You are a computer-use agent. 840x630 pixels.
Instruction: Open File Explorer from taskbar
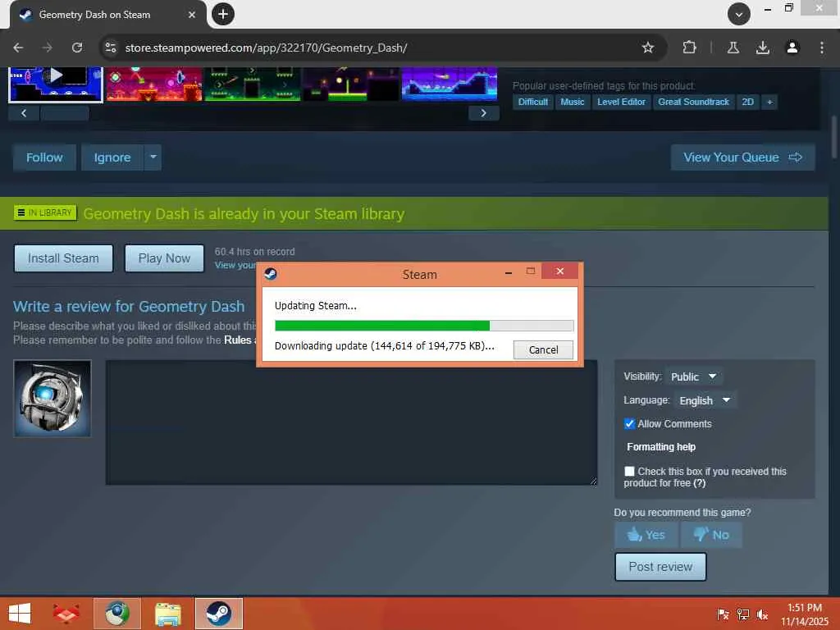pos(167,614)
